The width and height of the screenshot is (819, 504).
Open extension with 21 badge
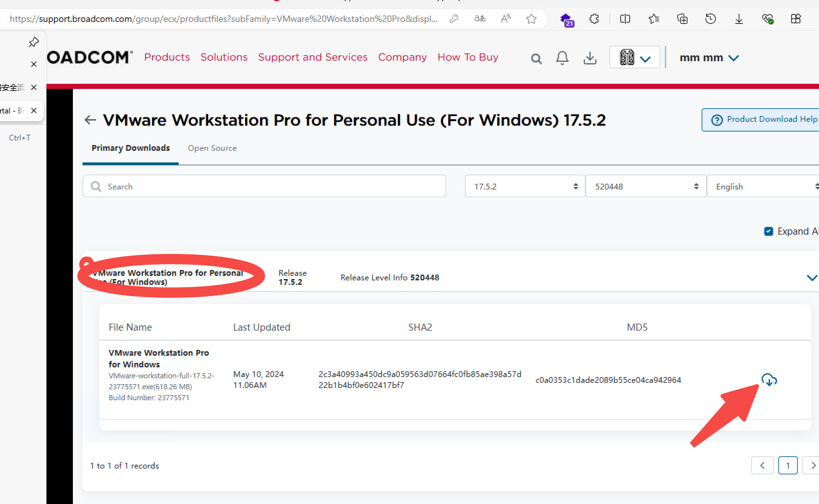click(567, 20)
